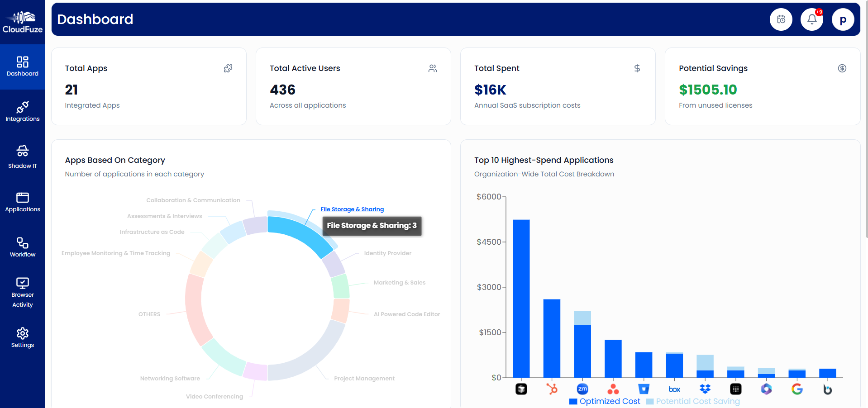Open the Workflow page

pyautogui.click(x=22, y=247)
